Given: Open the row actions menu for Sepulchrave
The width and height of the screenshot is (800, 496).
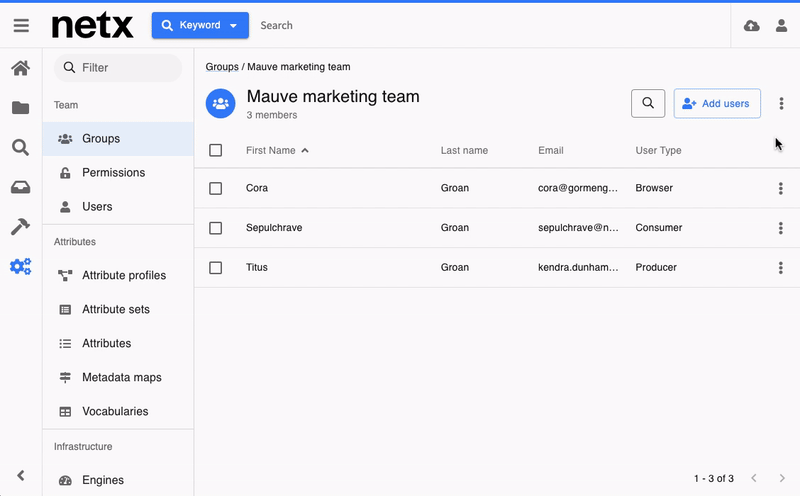Looking at the screenshot, I should click(781, 228).
